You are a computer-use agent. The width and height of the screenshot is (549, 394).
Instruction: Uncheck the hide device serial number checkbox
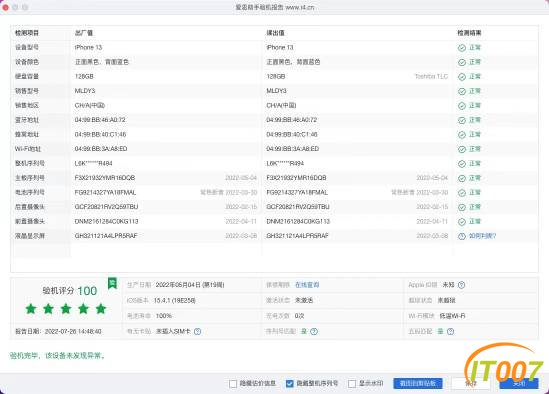(290, 383)
